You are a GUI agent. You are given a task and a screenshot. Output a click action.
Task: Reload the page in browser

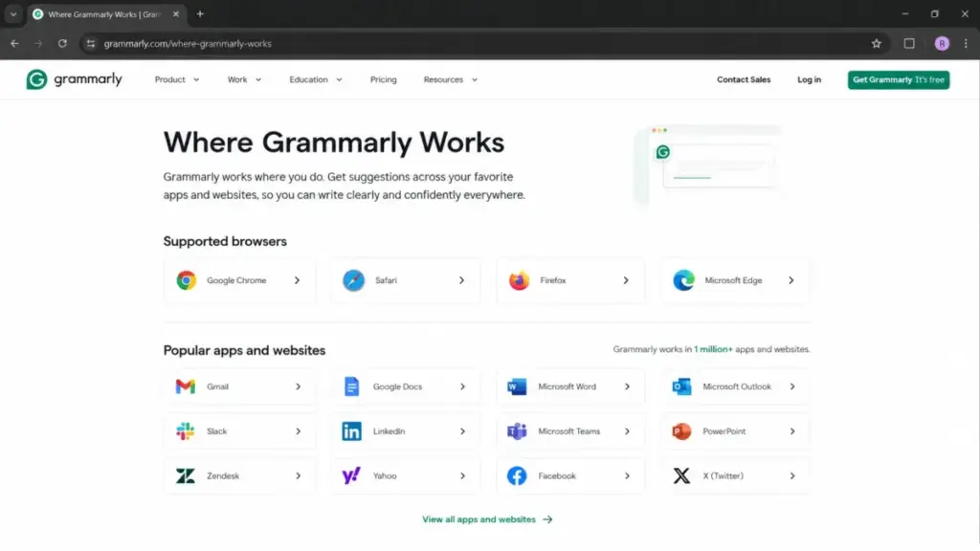tap(62, 44)
